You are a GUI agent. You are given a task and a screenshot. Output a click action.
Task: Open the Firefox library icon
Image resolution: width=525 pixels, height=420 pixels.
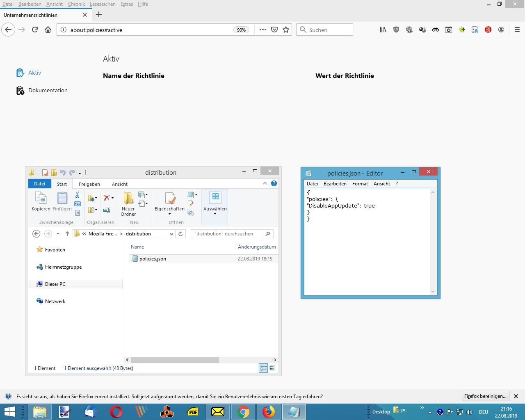[383, 30]
